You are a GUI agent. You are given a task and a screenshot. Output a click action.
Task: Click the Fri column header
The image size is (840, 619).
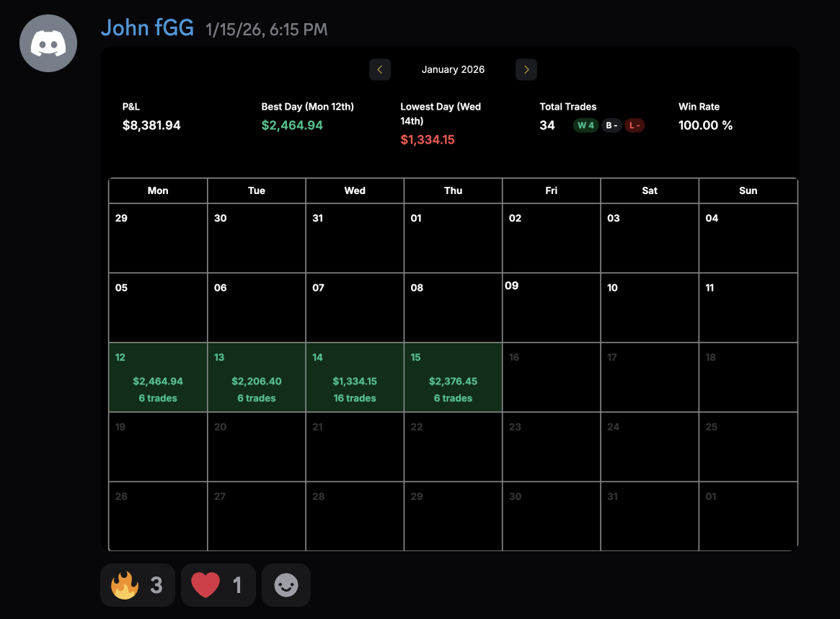[x=552, y=190]
